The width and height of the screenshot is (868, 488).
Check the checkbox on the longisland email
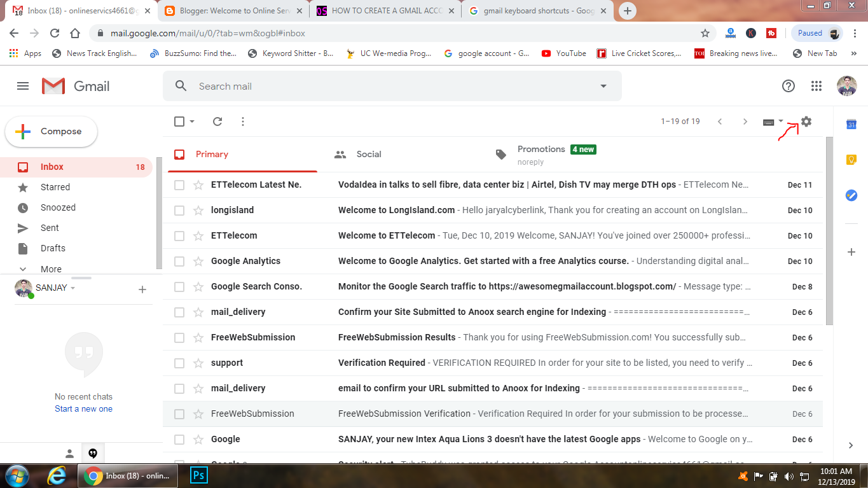coord(179,210)
